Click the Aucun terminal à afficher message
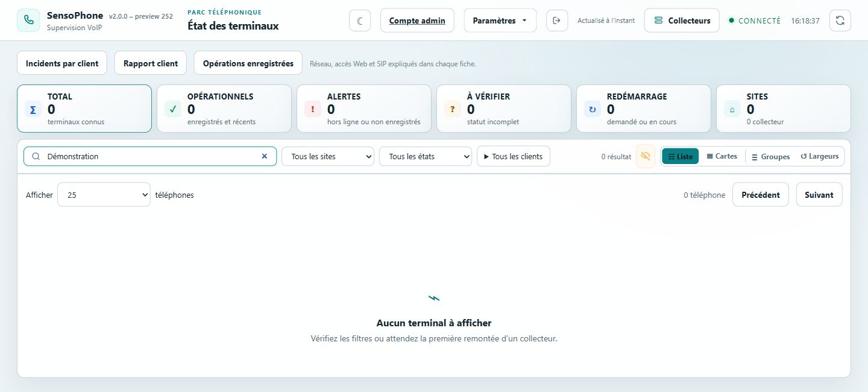 pyautogui.click(x=434, y=323)
